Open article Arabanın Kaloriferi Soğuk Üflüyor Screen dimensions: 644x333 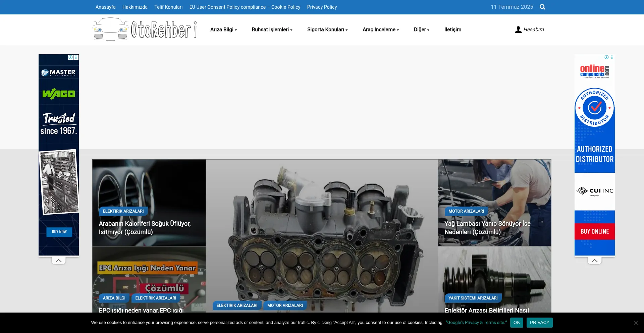point(145,228)
